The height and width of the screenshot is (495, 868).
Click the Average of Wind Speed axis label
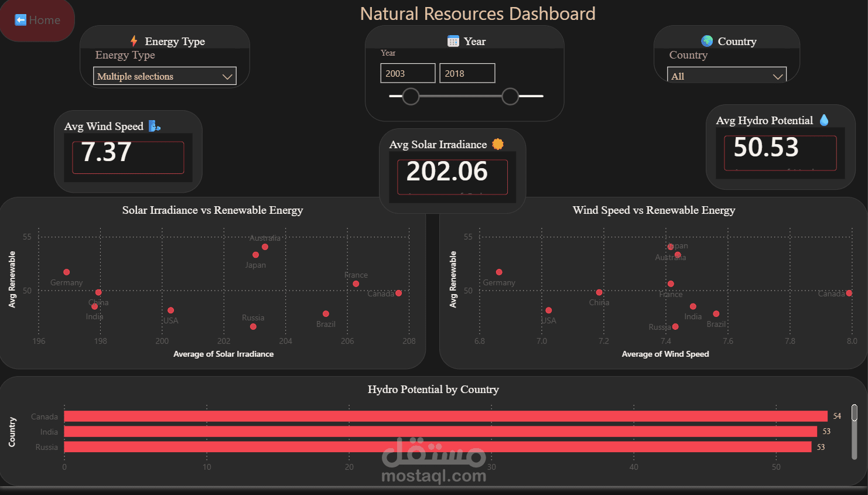click(665, 354)
